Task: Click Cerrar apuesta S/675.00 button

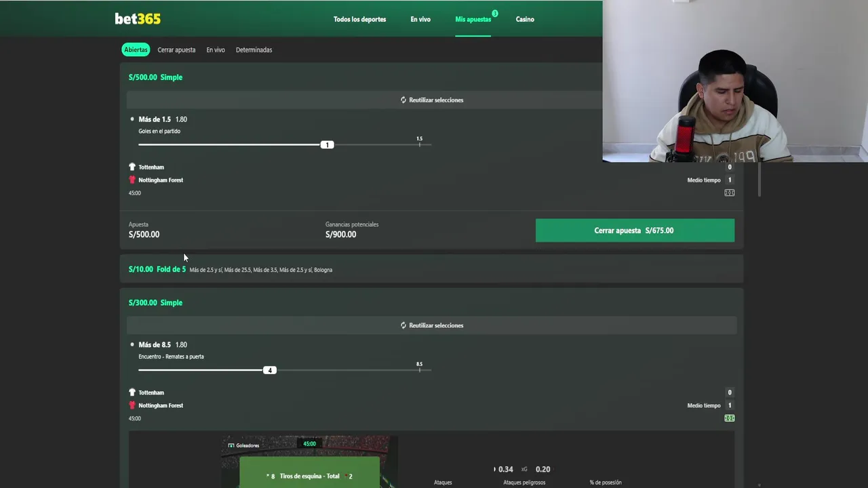Action: click(x=635, y=230)
